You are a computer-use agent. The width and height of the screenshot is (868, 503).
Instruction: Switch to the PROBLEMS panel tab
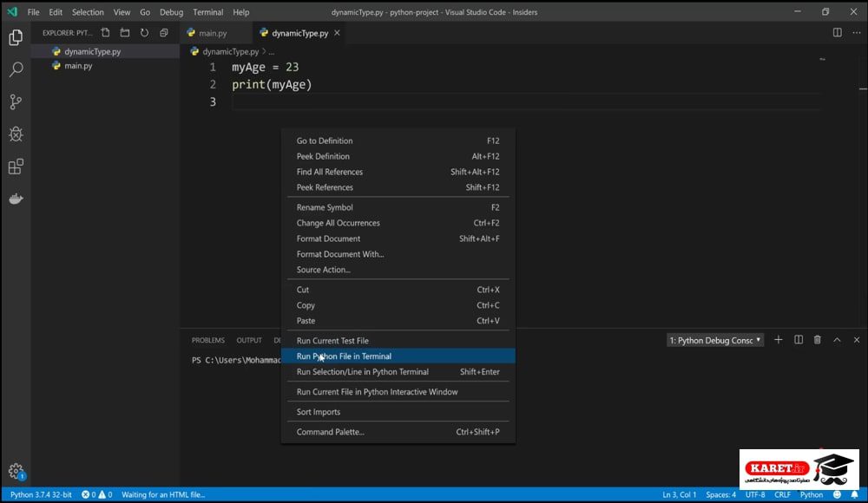point(208,340)
